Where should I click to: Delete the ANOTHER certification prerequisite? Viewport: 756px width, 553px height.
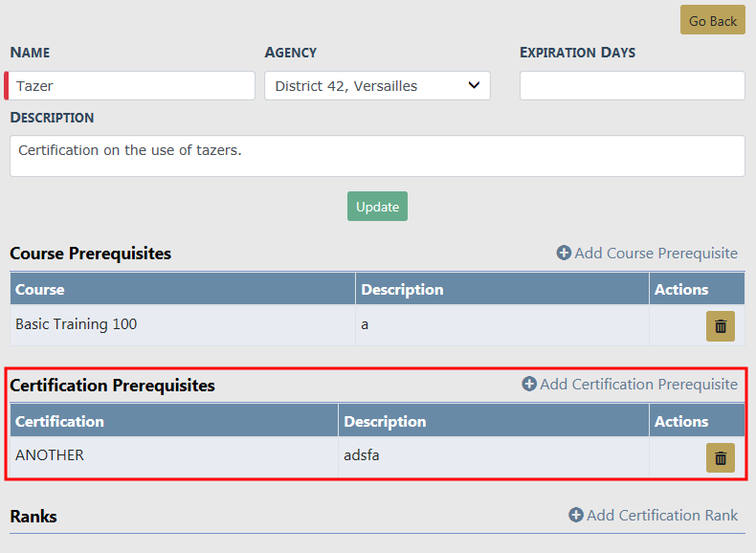tap(720, 458)
